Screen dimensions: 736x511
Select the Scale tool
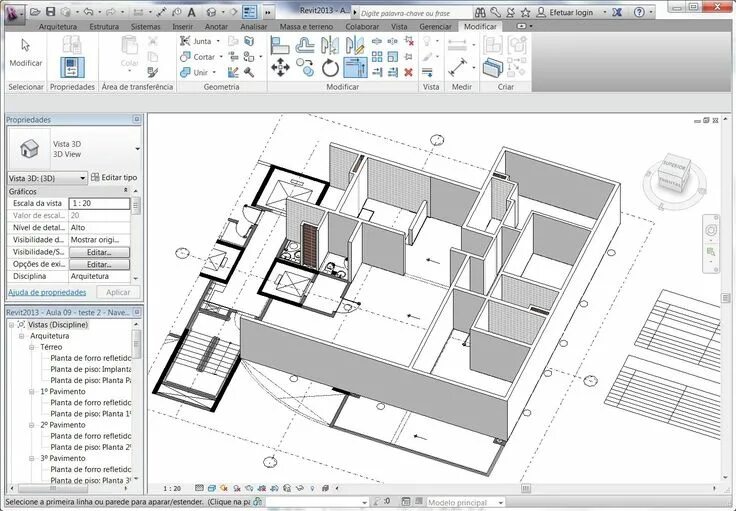click(x=393, y=57)
